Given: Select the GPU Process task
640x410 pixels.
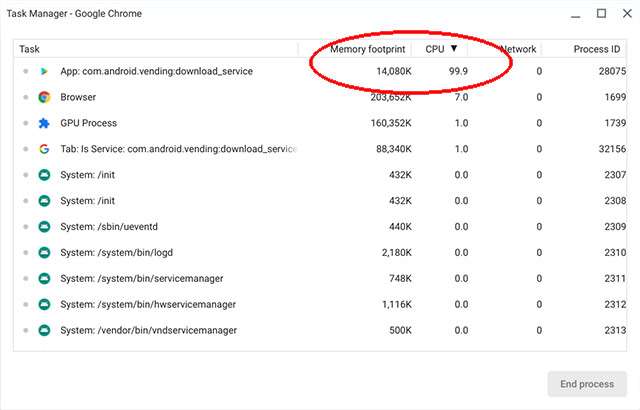Looking at the screenshot, I should [320, 123].
